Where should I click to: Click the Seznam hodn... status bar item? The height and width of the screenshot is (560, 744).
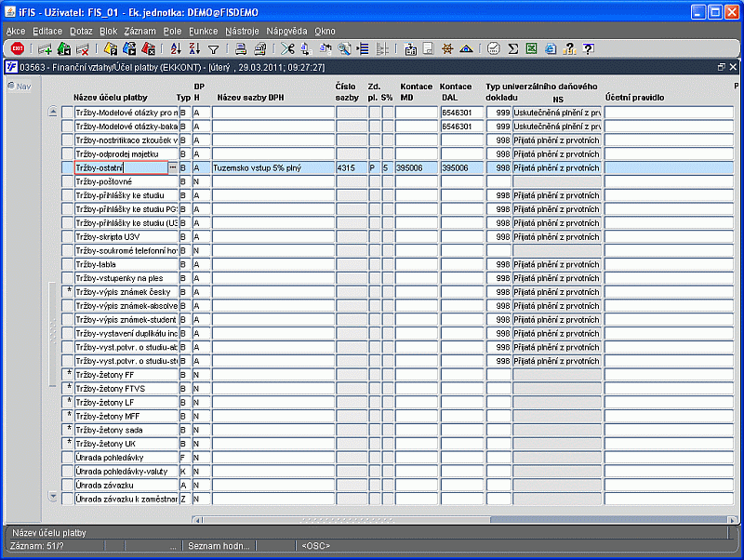click(x=219, y=545)
